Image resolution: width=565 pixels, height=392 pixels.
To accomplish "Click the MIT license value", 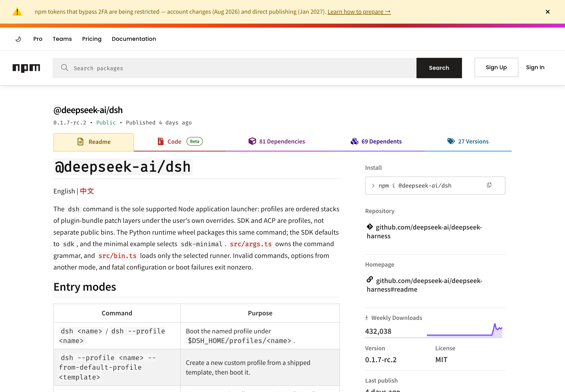I will [441, 360].
